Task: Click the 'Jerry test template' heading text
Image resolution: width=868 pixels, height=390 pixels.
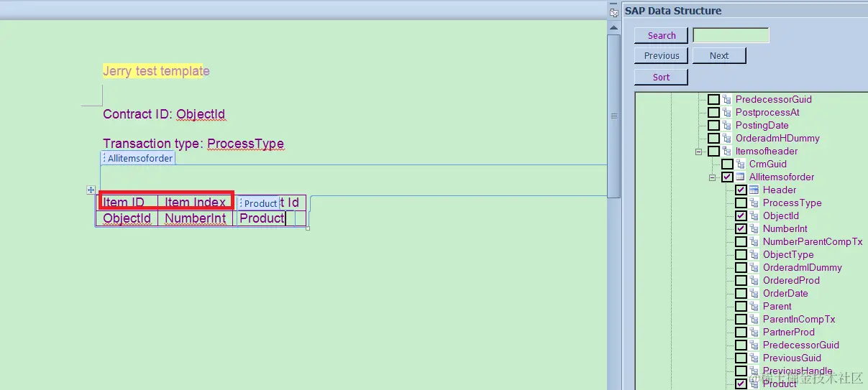Action: coord(156,70)
